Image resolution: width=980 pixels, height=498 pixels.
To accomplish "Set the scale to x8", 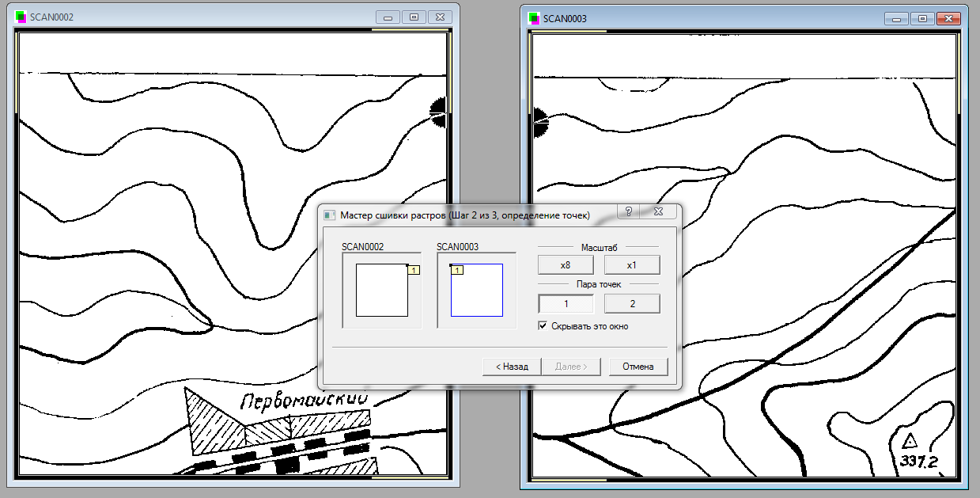I will click(x=566, y=265).
